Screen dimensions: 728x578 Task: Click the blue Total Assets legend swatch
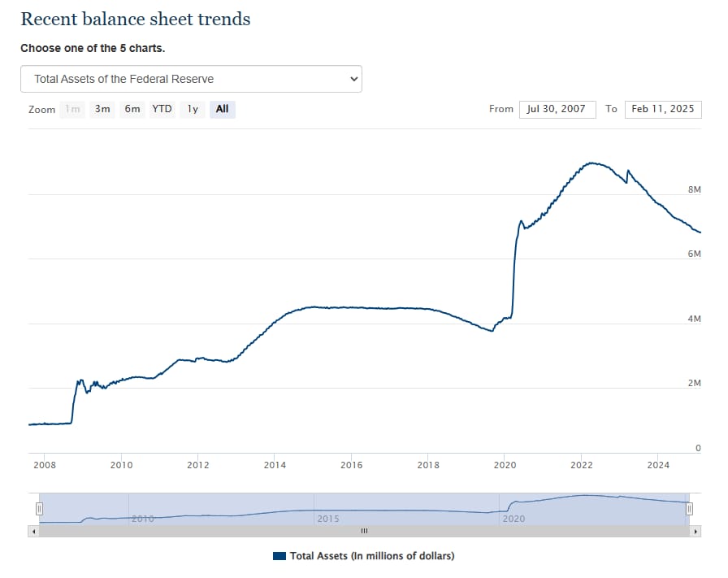279,556
